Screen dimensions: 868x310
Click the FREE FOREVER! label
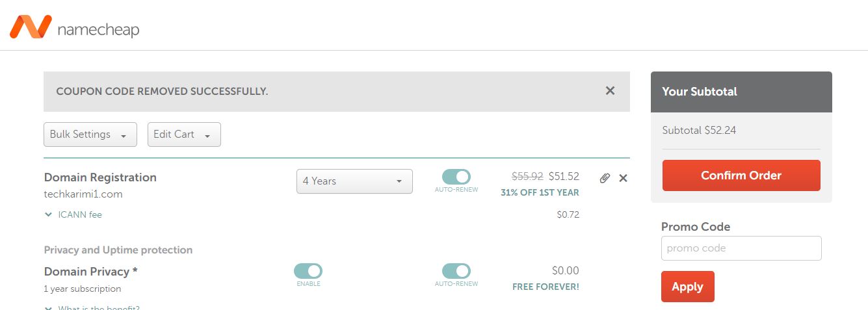click(x=546, y=287)
